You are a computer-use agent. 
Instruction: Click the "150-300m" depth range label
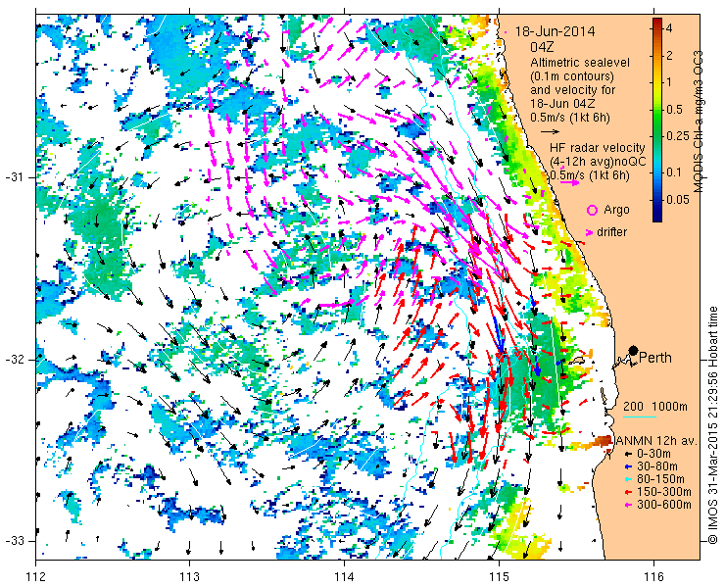tap(664, 492)
